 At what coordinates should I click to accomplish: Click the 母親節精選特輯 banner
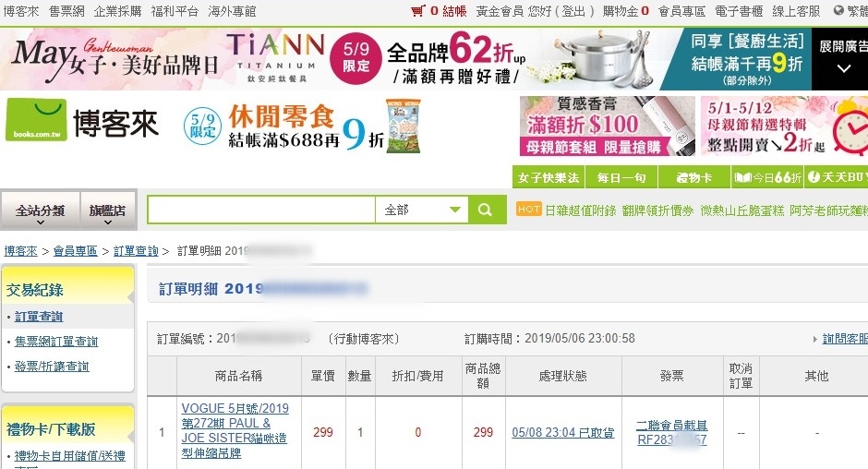784,126
